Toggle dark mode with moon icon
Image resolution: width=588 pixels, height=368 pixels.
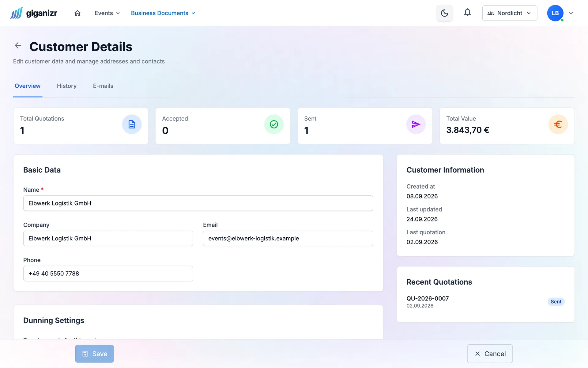[x=444, y=13]
